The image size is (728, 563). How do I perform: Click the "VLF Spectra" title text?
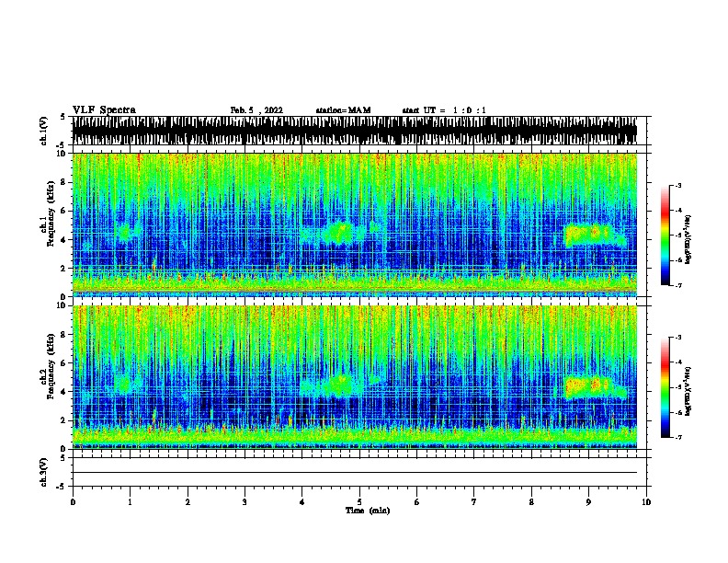(104, 110)
